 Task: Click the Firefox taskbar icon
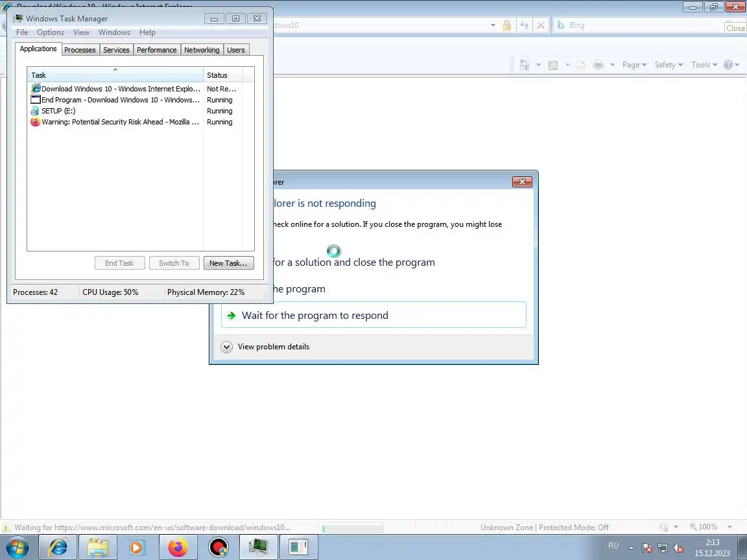(178, 547)
